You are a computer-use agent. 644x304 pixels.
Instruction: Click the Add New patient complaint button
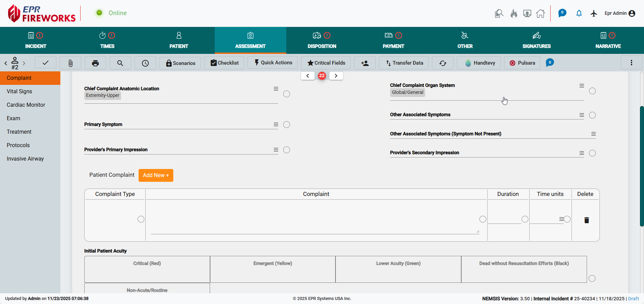(x=156, y=175)
